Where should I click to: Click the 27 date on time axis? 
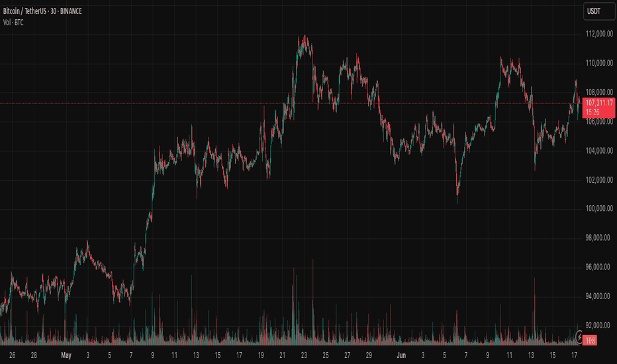pyautogui.click(x=347, y=355)
